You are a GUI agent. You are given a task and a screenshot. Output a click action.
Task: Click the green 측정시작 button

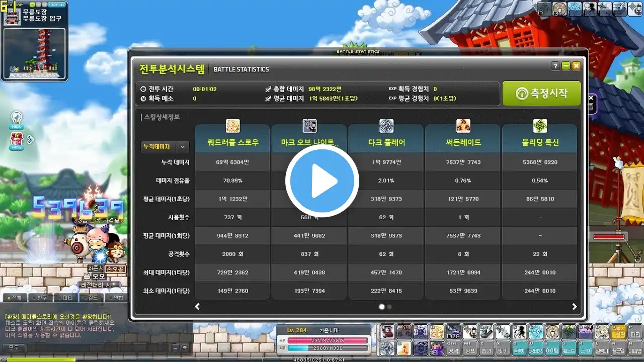tap(542, 93)
